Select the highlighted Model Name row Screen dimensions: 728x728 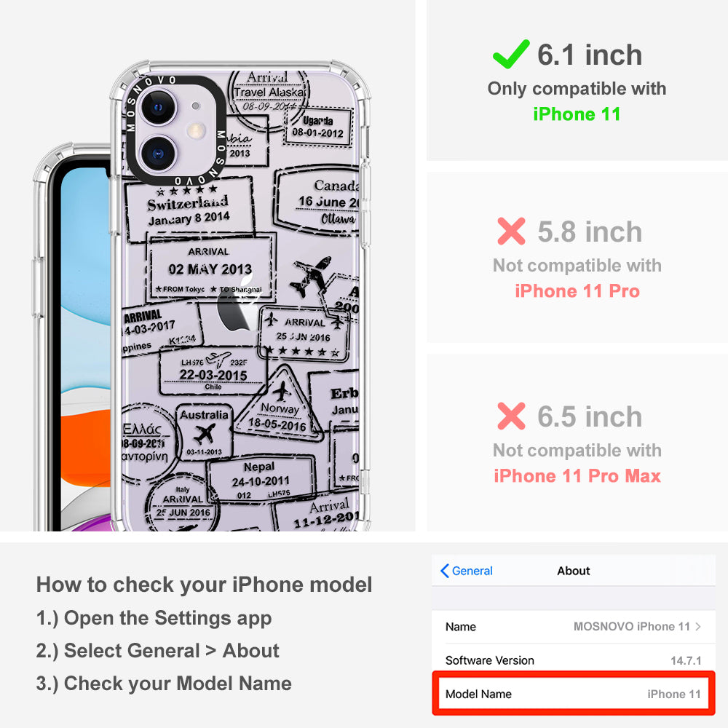[x=574, y=694]
